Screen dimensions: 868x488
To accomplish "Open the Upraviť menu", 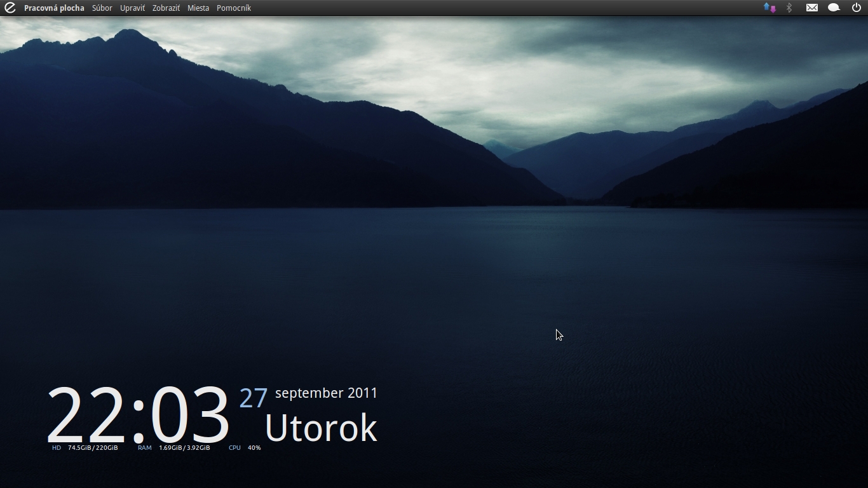I will (x=132, y=8).
